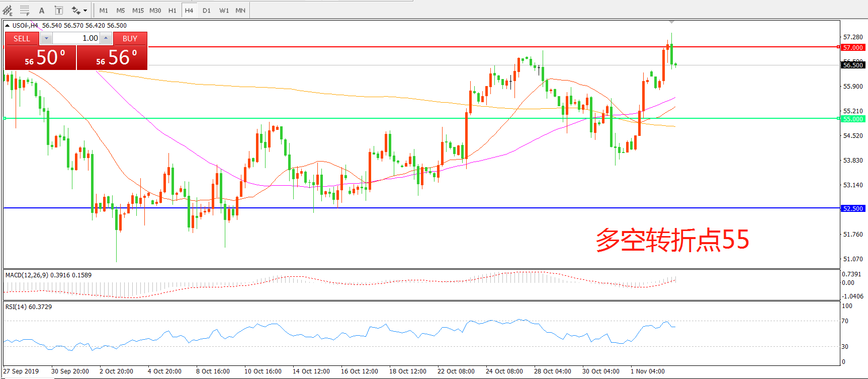Click the arrows objects tool icon
Screen dimensions: 868x379
75,10
